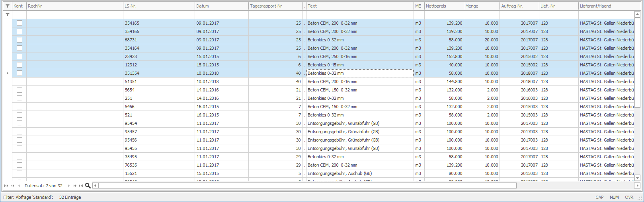
Task: Check Kont box for LS-Nr. 12312
Action: pyautogui.click(x=19, y=65)
